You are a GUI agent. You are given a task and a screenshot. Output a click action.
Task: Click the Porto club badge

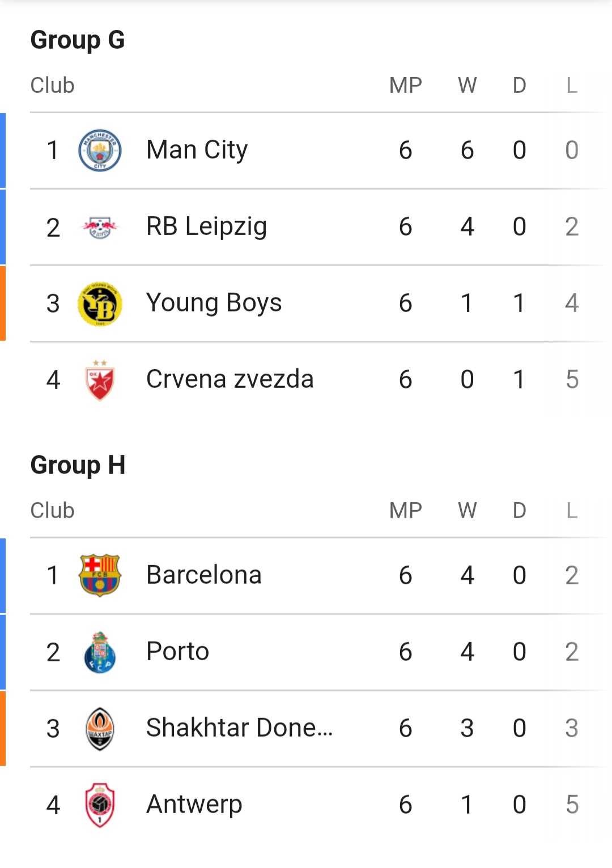click(x=100, y=652)
